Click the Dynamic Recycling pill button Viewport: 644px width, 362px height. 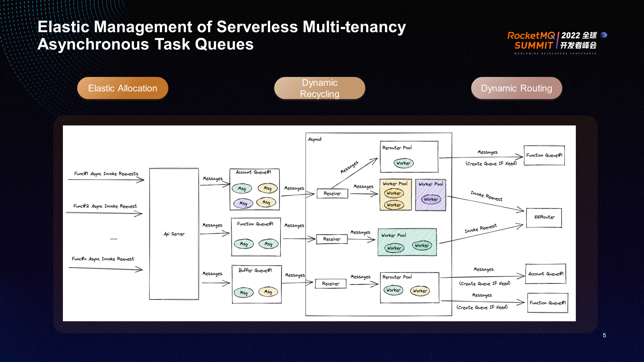[319, 88]
